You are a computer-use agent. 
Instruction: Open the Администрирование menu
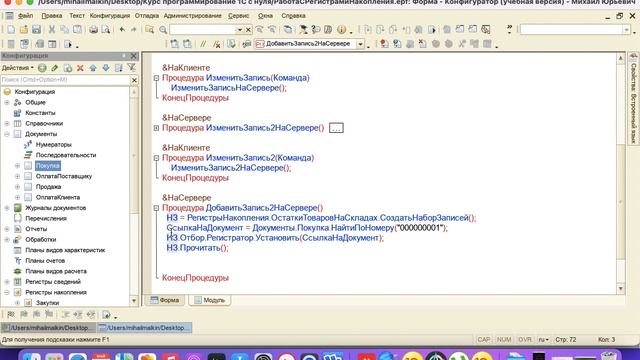(193, 16)
